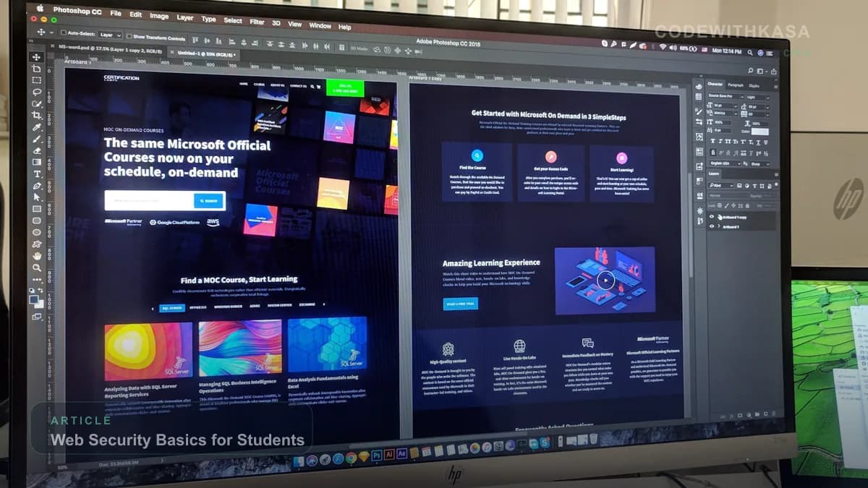Toggle the Auto-Select checkbox
868x488 pixels.
click(64, 33)
